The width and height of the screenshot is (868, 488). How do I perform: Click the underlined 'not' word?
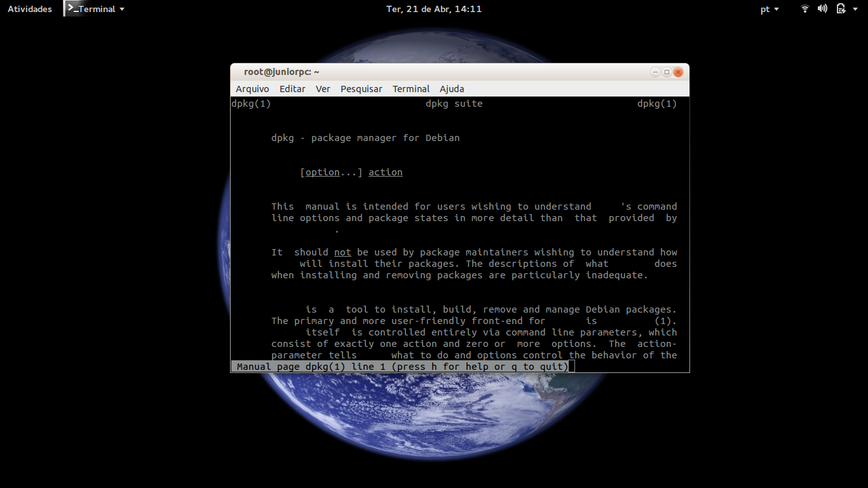pos(342,252)
